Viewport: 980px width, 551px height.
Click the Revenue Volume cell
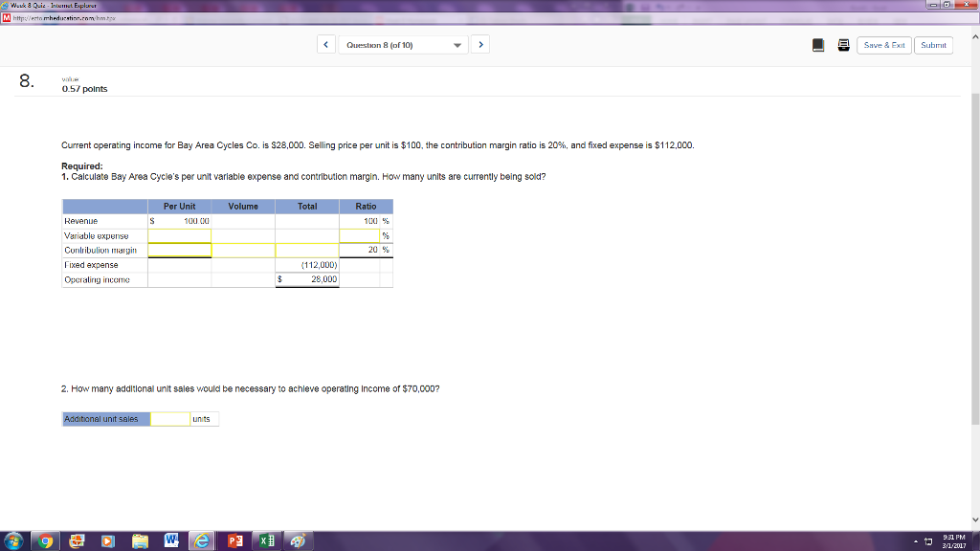(x=243, y=221)
